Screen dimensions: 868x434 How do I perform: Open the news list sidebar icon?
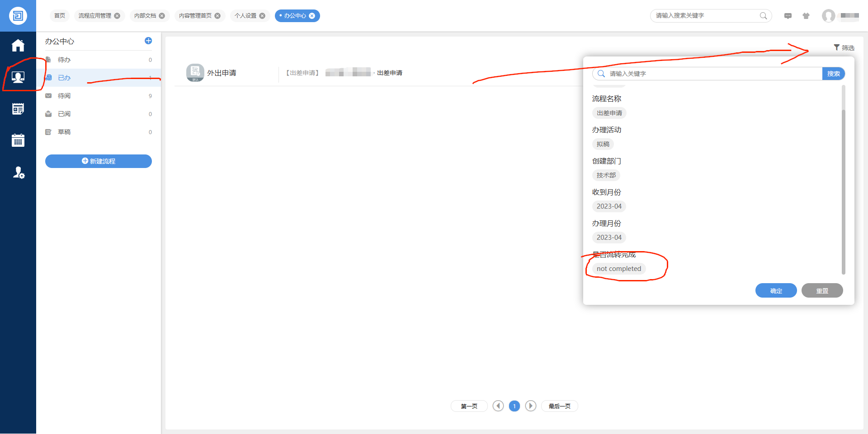[x=18, y=109]
